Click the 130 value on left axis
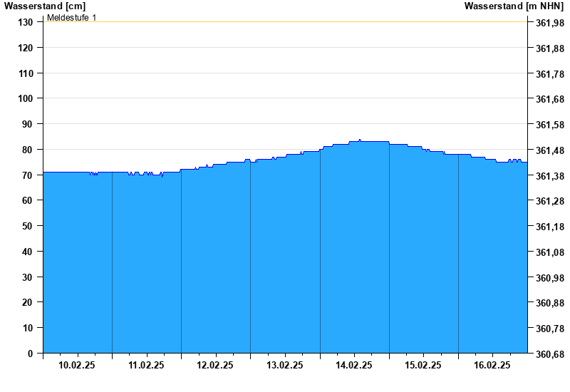 pyautogui.click(x=26, y=22)
